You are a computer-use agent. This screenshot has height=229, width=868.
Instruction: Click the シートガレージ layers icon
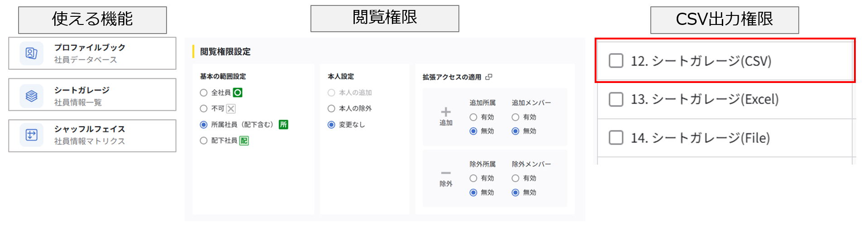31,96
